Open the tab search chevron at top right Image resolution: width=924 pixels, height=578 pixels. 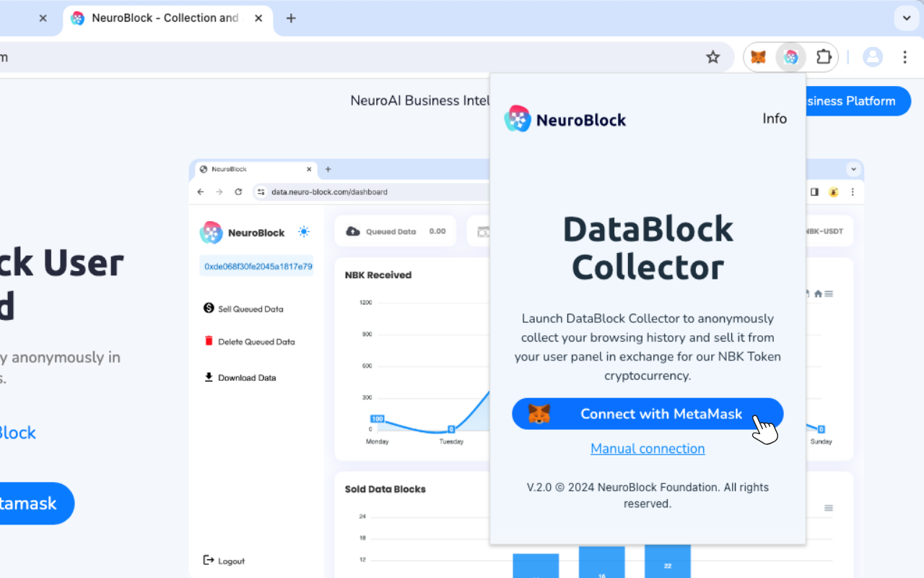[906, 18]
